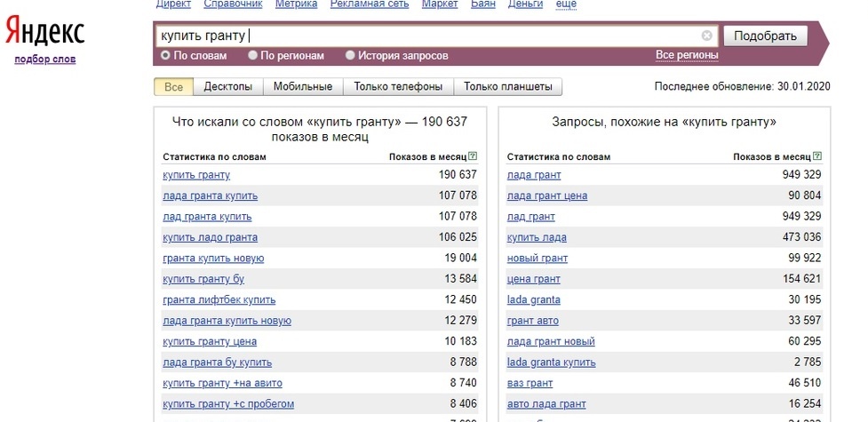Switch to the 'Все' device tab
The width and height of the screenshot is (868, 422).
[173, 87]
